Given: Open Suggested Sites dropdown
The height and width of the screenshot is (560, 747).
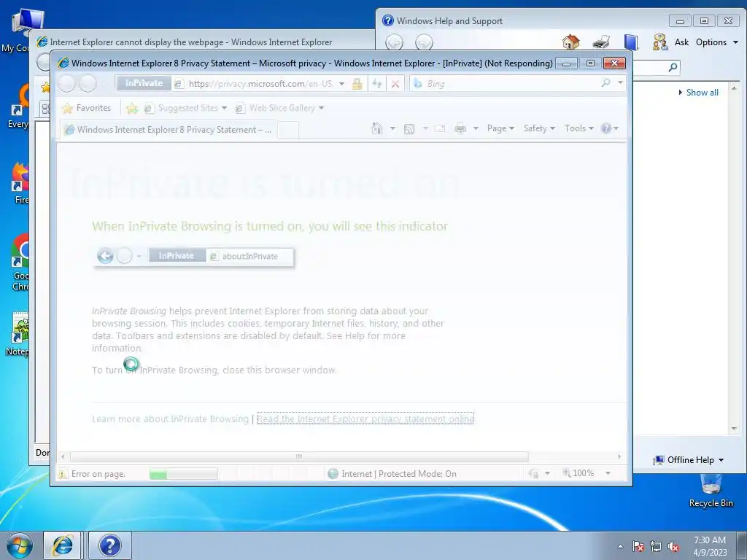Looking at the screenshot, I should (185, 108).
